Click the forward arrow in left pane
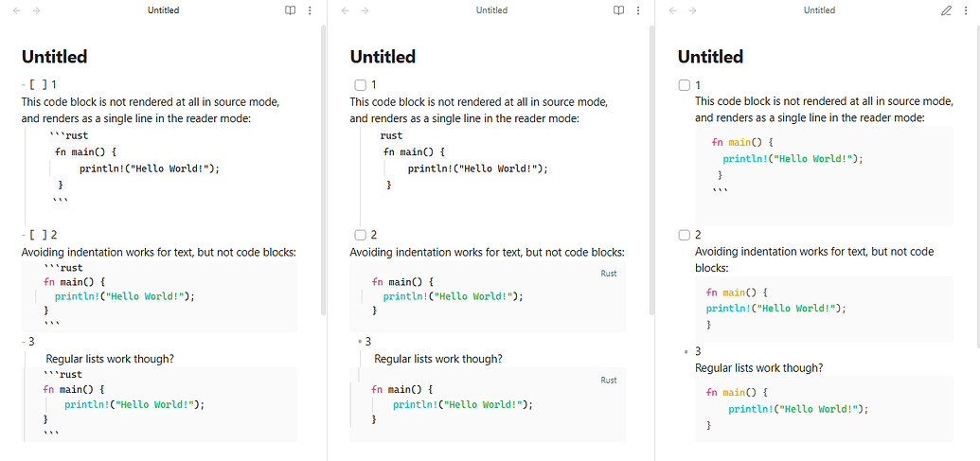The height and width of the screenshot is (461, 980). 36,10
